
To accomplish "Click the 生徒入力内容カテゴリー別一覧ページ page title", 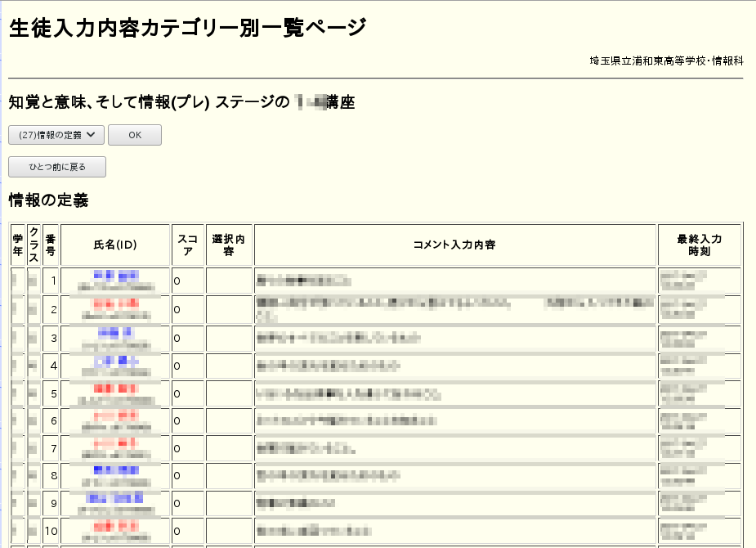I will [187, 28].
